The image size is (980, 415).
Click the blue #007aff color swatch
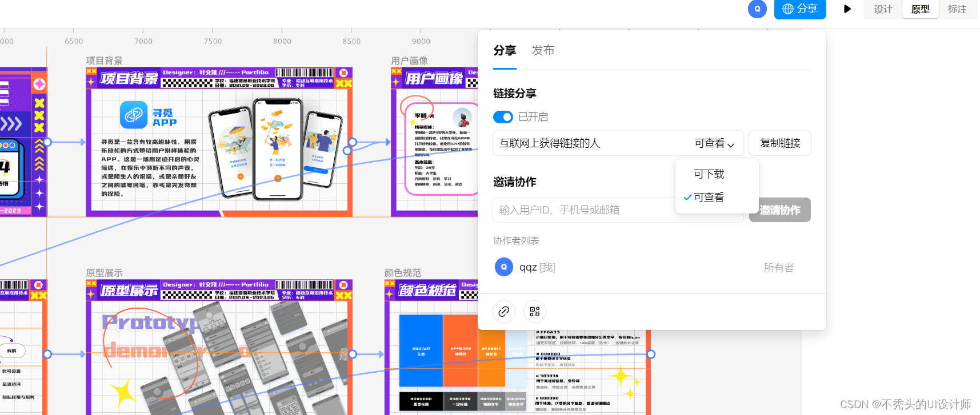421,350
